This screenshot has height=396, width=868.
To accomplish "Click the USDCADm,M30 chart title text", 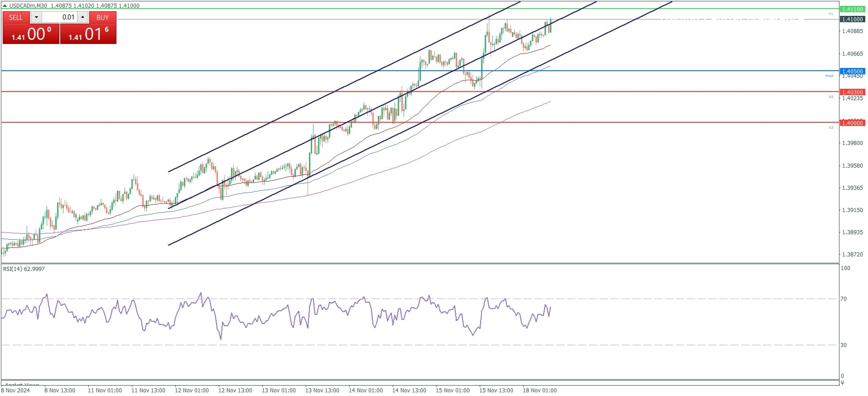I will 28,6.
